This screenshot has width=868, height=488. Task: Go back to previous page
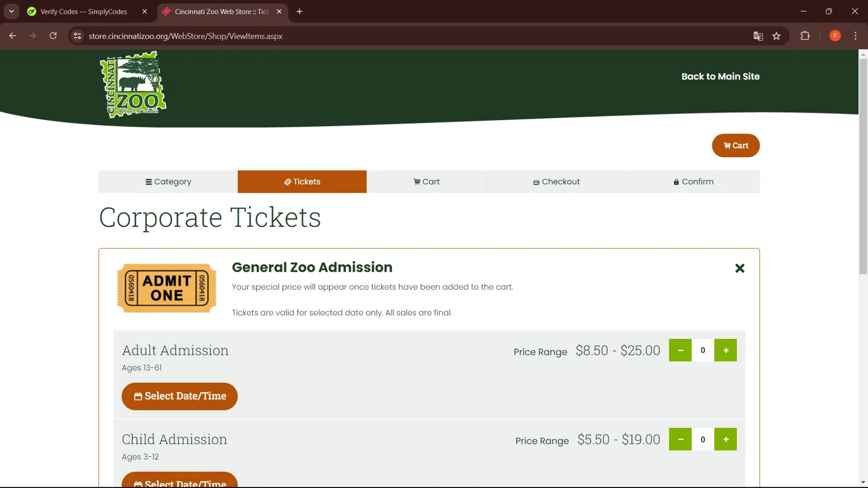13,36
